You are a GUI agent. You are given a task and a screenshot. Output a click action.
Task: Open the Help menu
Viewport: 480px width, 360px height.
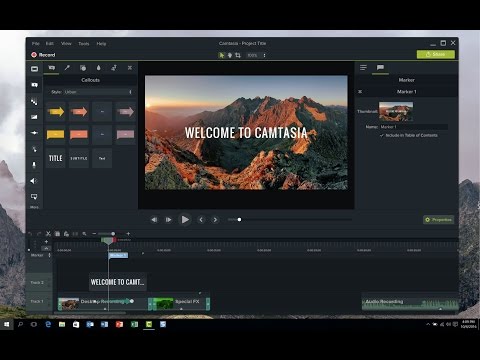(x=101, y=44)
